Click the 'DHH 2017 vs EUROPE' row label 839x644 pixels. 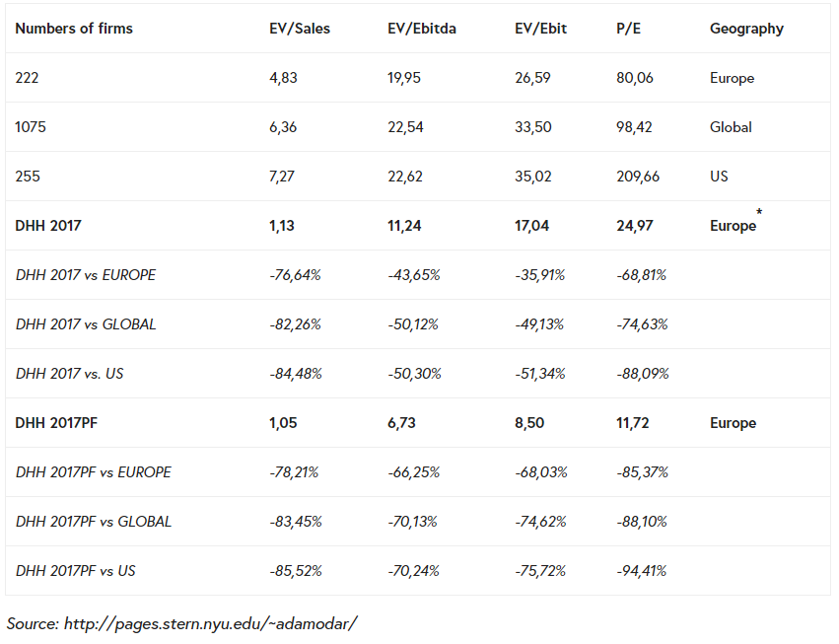click(x=86, y=275)
